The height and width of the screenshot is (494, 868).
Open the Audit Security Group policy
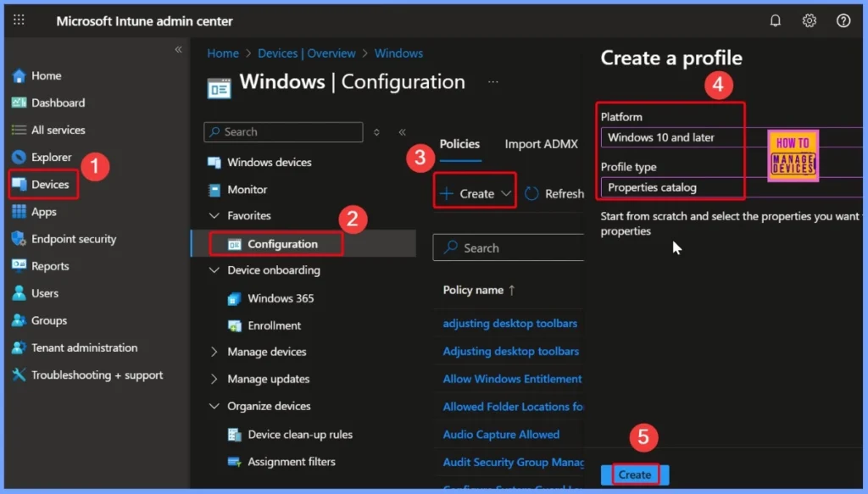513,463
